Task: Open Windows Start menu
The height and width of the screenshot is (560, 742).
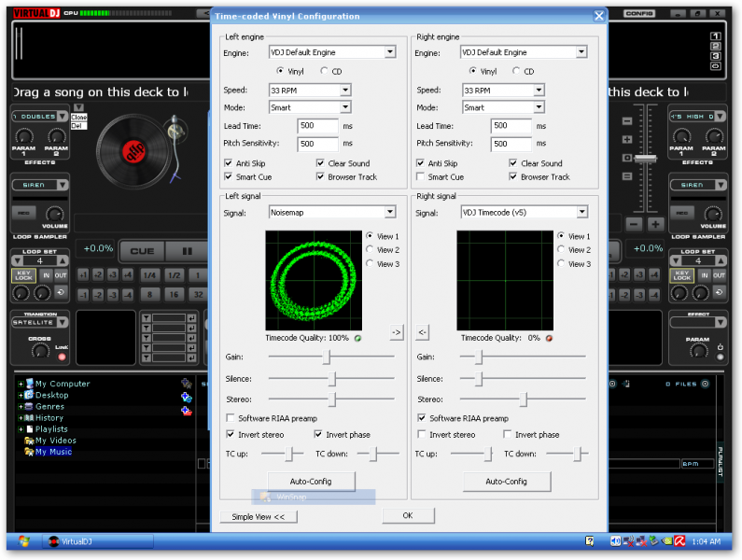Action: 23,541
